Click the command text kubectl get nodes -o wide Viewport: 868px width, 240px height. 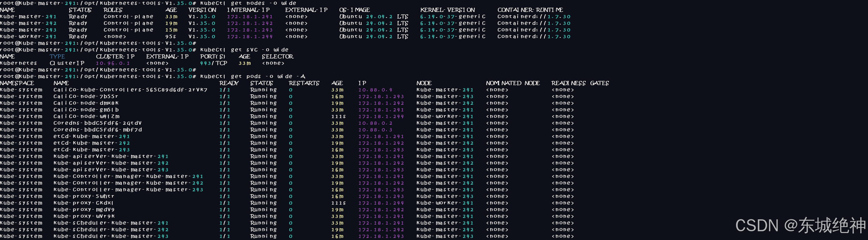point(248,3)
